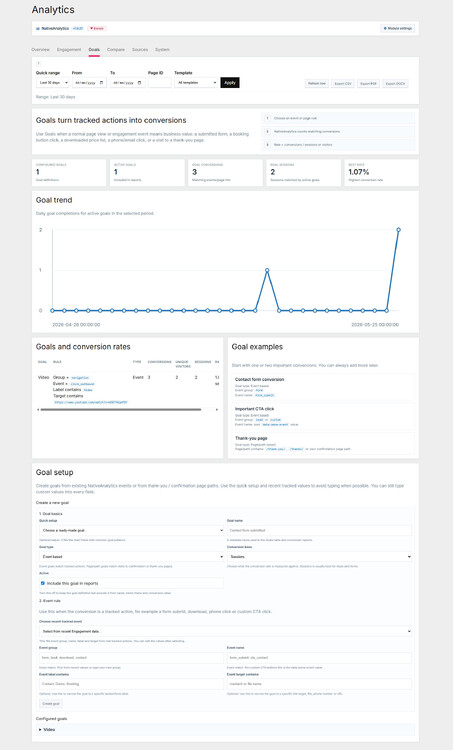
Task: Expand the Video configured goal
Action: pos(47,729)
